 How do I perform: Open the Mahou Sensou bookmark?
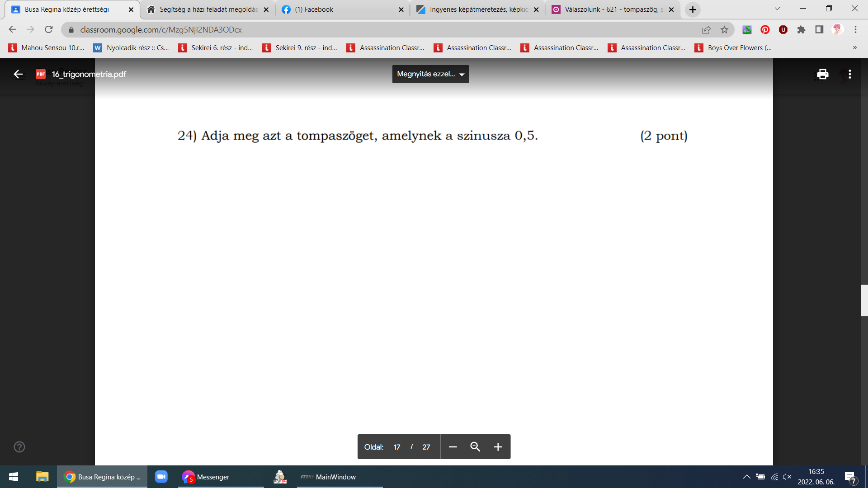pos(46,48)
